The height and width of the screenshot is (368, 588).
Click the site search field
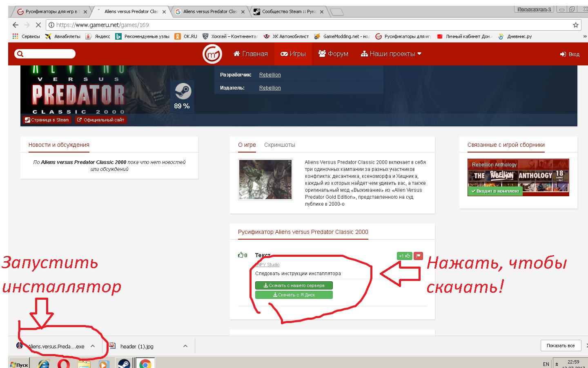coord(45,54)
